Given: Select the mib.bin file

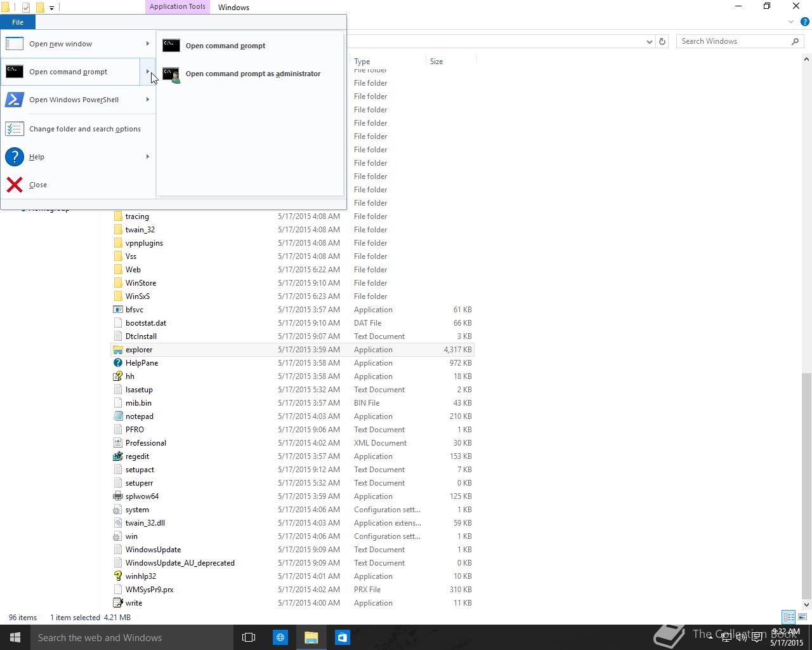Looking at the screenshot, I should [138, 403].
